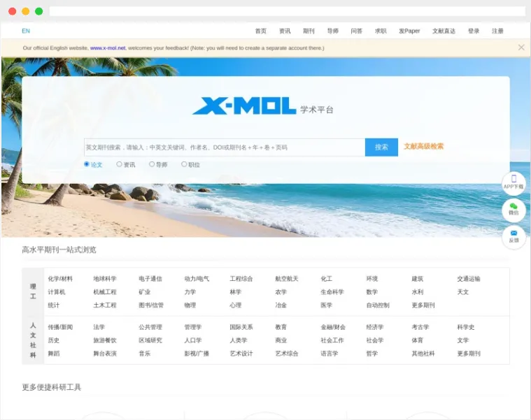
Task: Open the 数学 journal category
Action: [x=371, y=292]
